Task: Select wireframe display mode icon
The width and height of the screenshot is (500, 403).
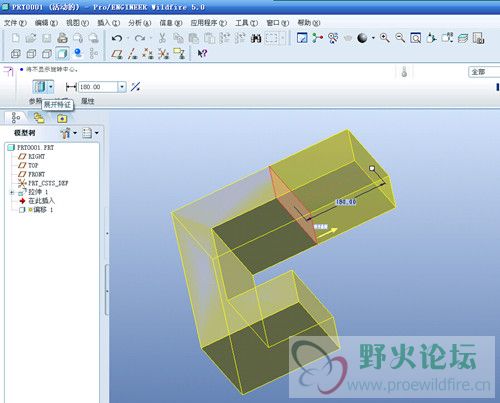Action: click(x=16, y=53)
